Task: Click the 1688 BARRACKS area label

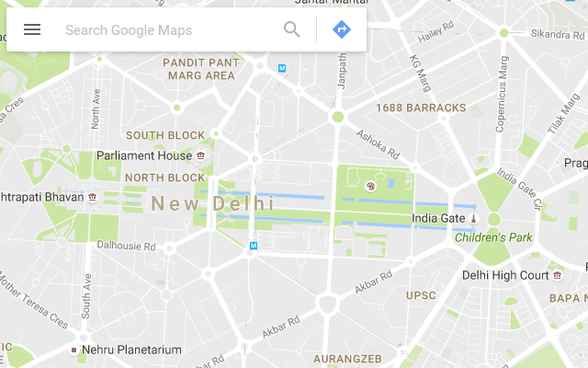Action: 421,108
